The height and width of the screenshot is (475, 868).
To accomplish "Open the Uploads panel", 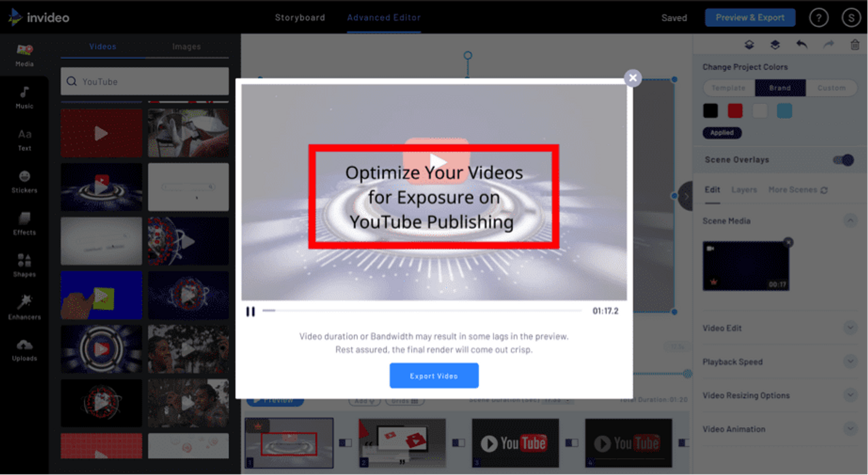I will pyautogui.click(x=24, y=352).
